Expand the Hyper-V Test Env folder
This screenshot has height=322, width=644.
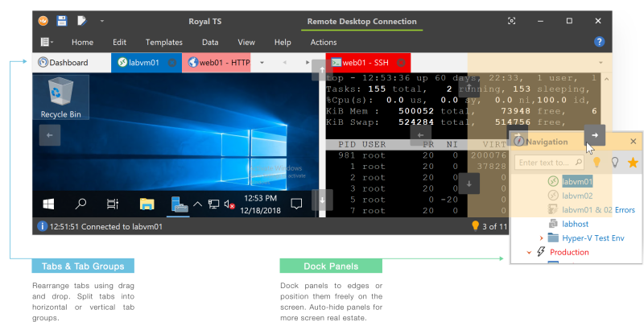click(542, 237)
